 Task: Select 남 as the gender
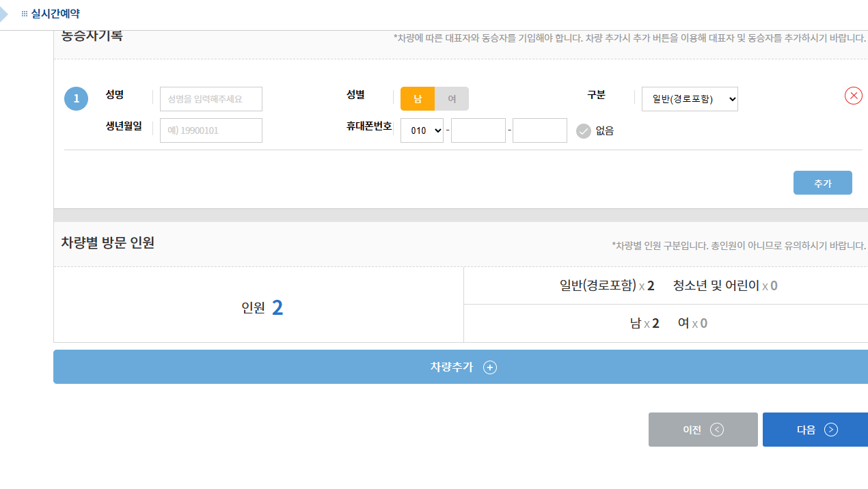pos(418,98)
